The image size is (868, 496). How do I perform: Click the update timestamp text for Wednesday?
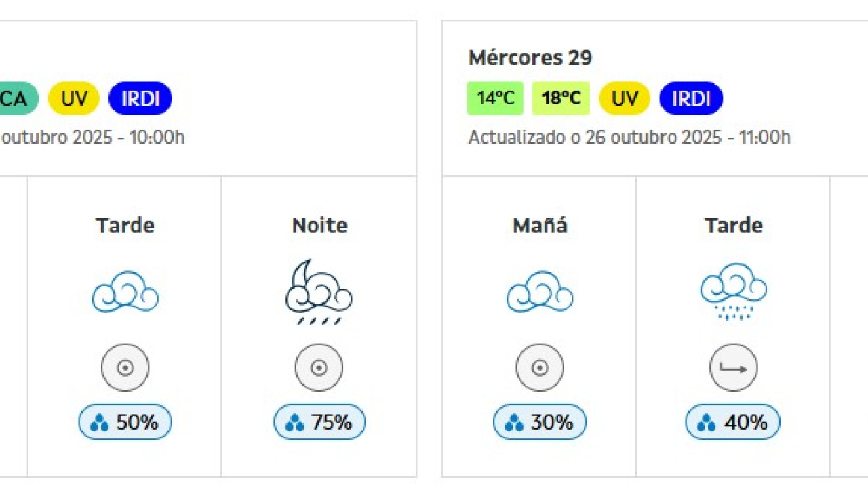pyautogui.click(x=629, y=138)
